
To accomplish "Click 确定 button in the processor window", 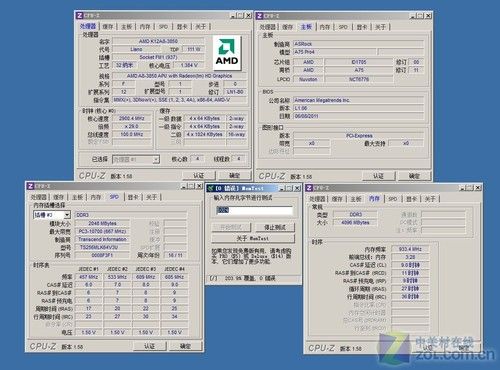I will [x=235, y=175].
